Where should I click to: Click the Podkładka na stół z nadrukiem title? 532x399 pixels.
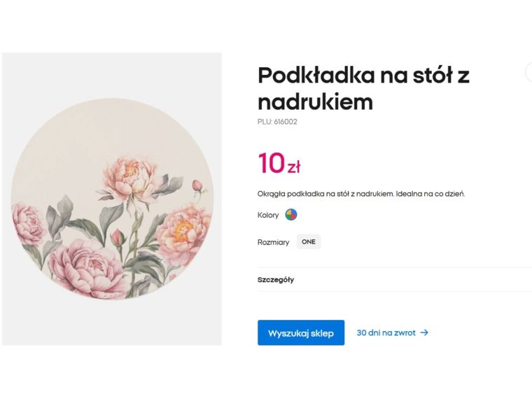click(363, 88)
